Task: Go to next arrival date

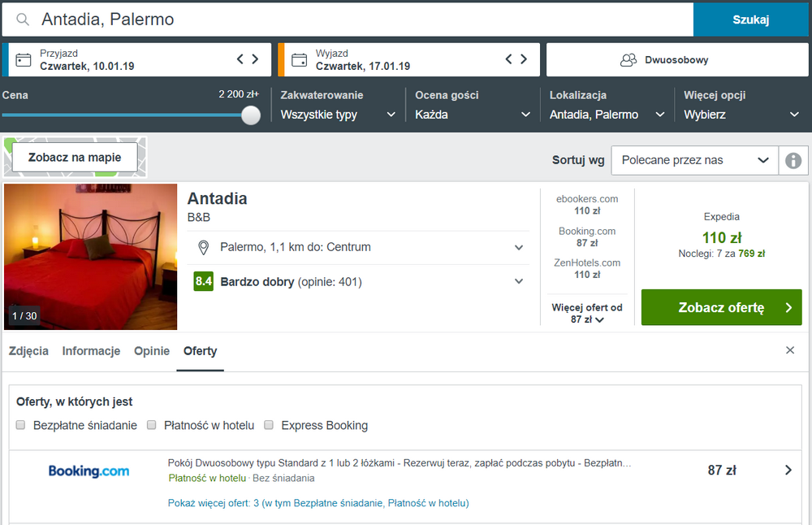Action: pyautogui.click(x=255, y=59)
